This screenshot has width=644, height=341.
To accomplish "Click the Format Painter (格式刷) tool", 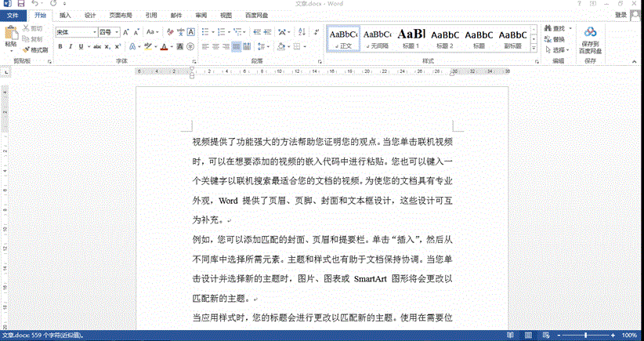I will 35,49.
